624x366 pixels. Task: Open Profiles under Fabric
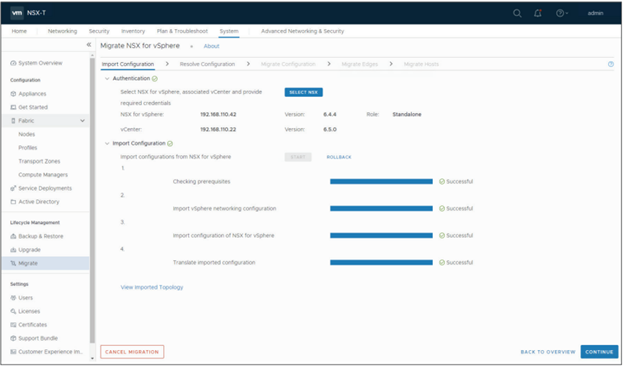[28, 148]
